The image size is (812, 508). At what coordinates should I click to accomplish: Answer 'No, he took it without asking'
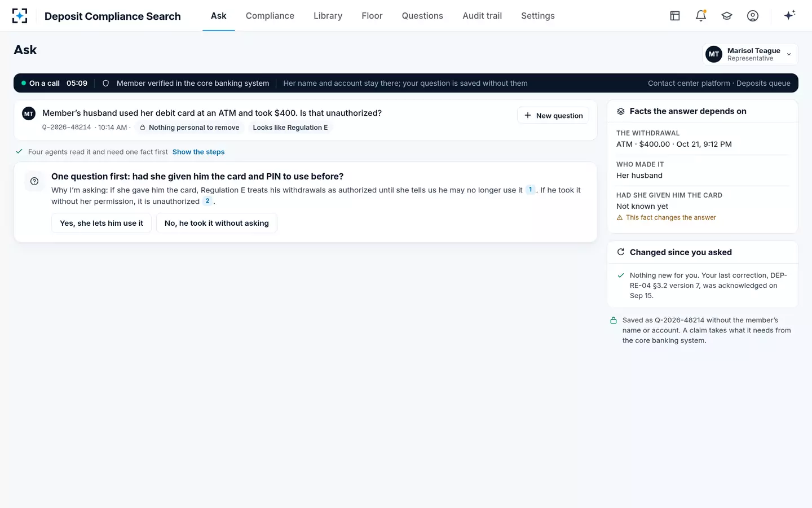[x=217, y=224]
